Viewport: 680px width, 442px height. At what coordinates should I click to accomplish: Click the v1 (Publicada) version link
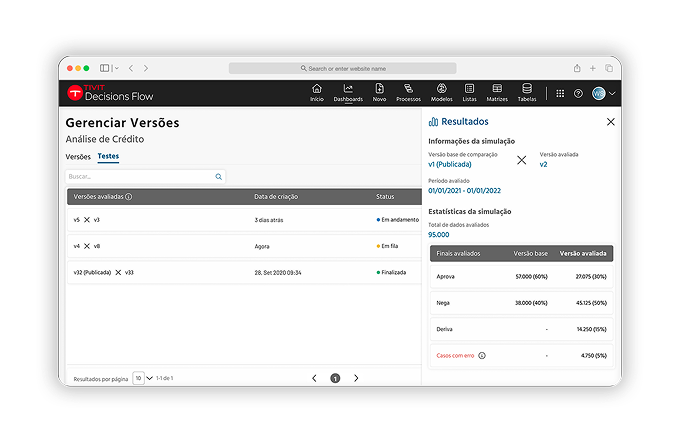click(451, 164)
